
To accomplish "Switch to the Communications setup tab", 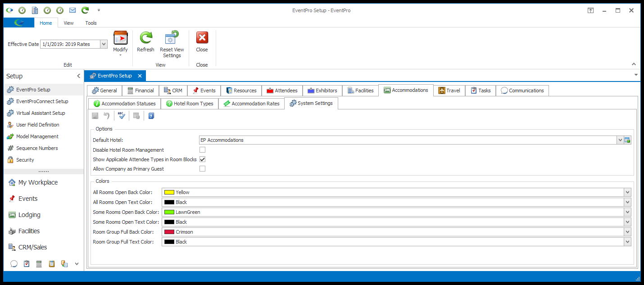I will tap(522, 90).
